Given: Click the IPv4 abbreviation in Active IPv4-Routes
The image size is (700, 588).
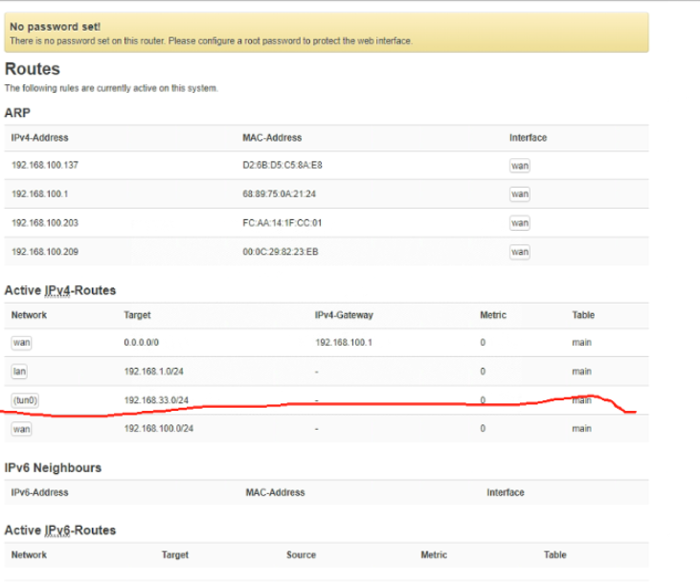Looking at the screenshot, I should click(59, 290).
